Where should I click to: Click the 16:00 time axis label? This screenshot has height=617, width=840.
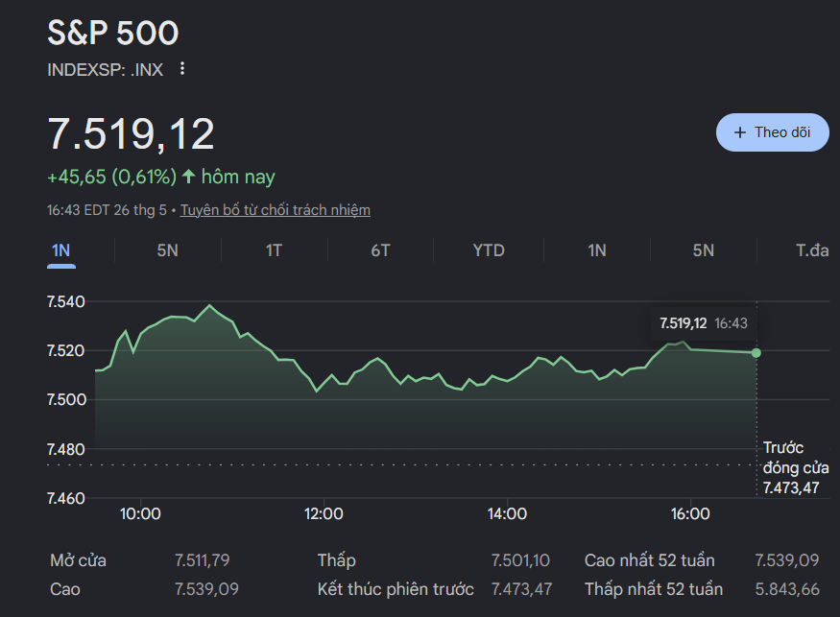(690, 513)
